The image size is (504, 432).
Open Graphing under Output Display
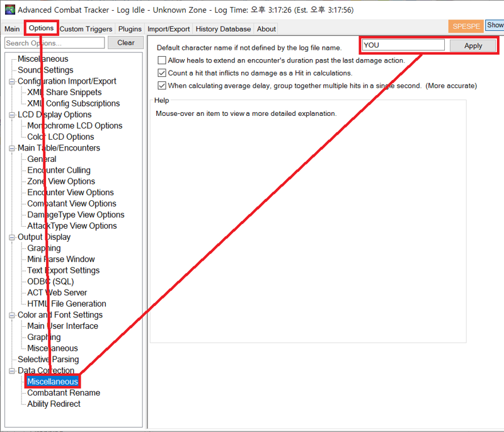pos(43,248)
